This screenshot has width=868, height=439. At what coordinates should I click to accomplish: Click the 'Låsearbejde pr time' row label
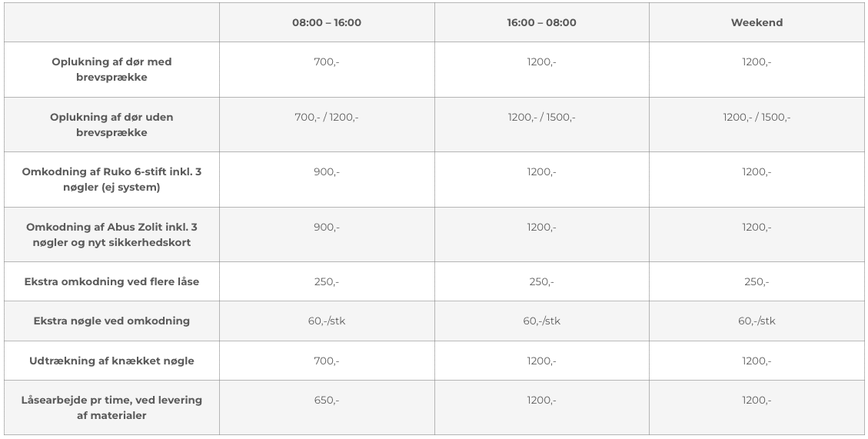click(111, 407)
